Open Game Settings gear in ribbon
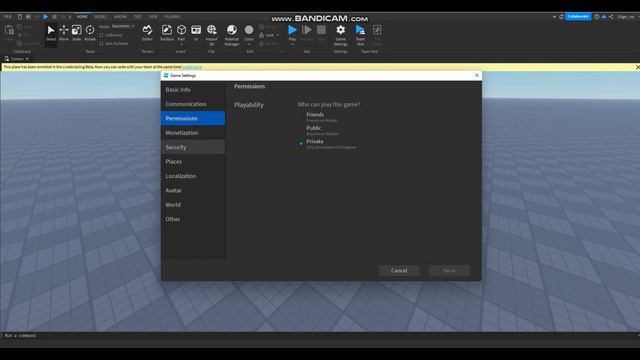The image size is (640, 360). point(340,35)
